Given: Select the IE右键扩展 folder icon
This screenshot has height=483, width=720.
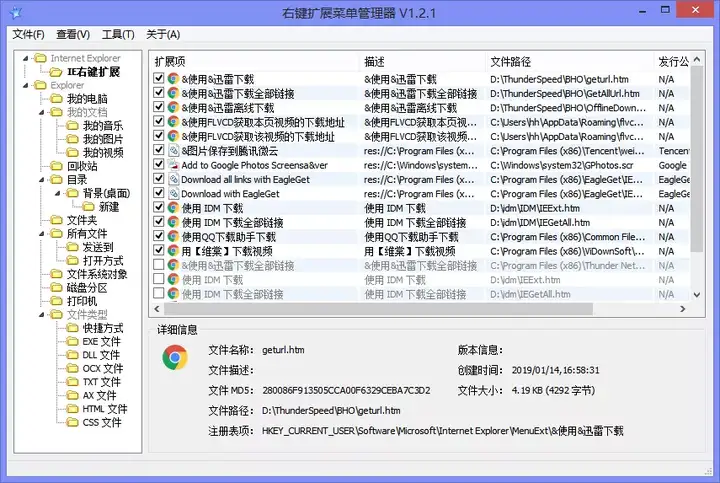Looking at the screenshot, I should (56, 72).
